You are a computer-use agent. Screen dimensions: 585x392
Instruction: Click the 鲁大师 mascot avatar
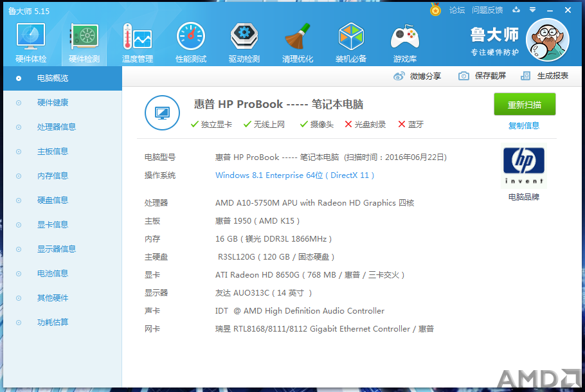547,40
